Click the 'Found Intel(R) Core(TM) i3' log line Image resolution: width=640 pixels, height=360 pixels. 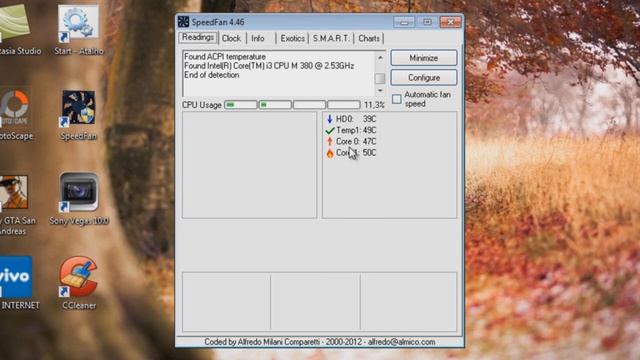269,66
